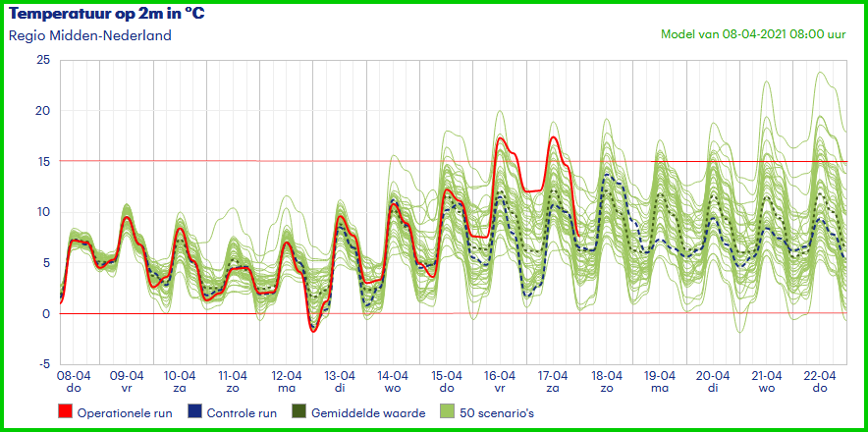Click the y-axis value 15
The image size is (868, 432).
[44, 161]
